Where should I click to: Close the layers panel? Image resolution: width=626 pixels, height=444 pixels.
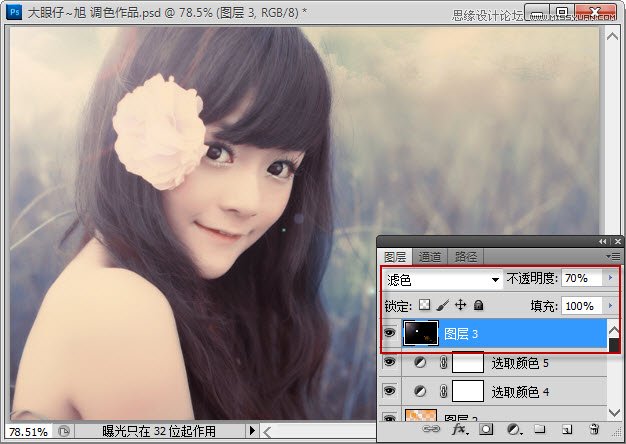point(618,242)
